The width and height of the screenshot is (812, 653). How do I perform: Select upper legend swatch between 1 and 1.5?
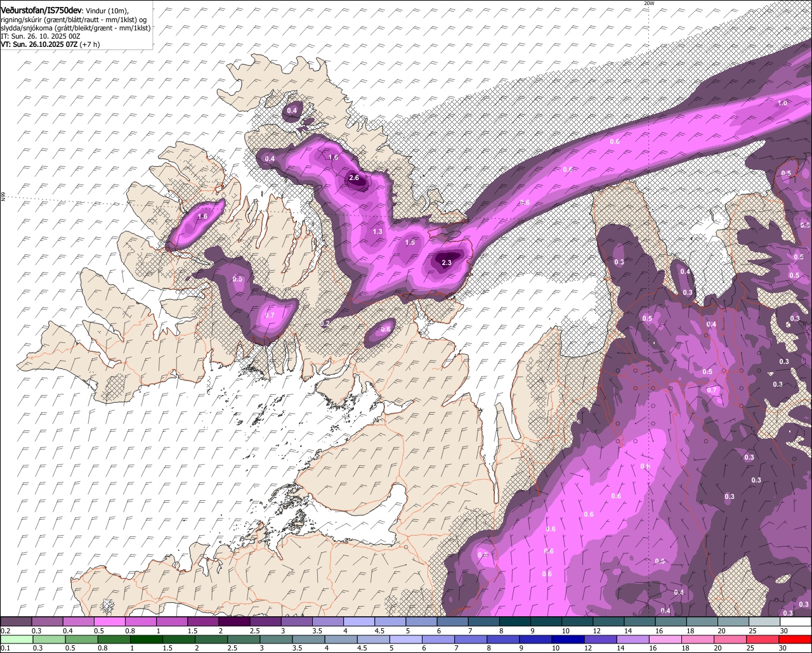pos(172,622)
